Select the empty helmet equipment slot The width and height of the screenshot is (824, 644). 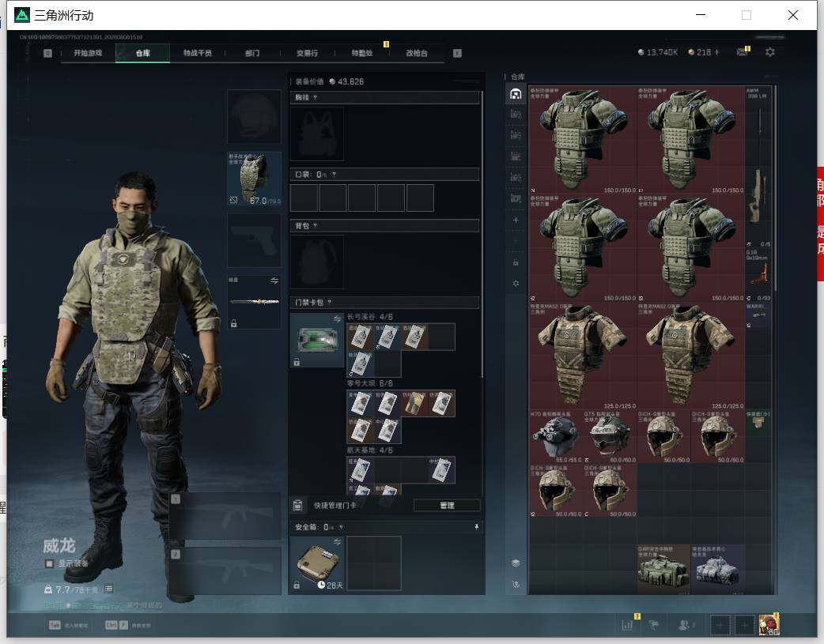tap(254, 116)
